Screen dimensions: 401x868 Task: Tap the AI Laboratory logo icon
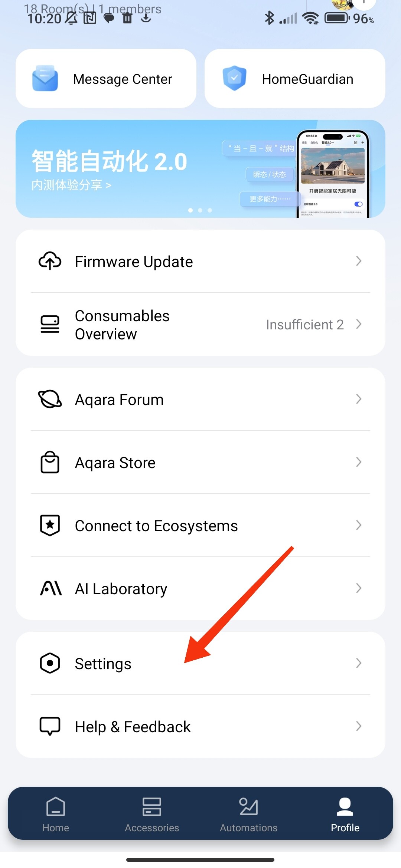pyautogui.click(x=50, y=588)
